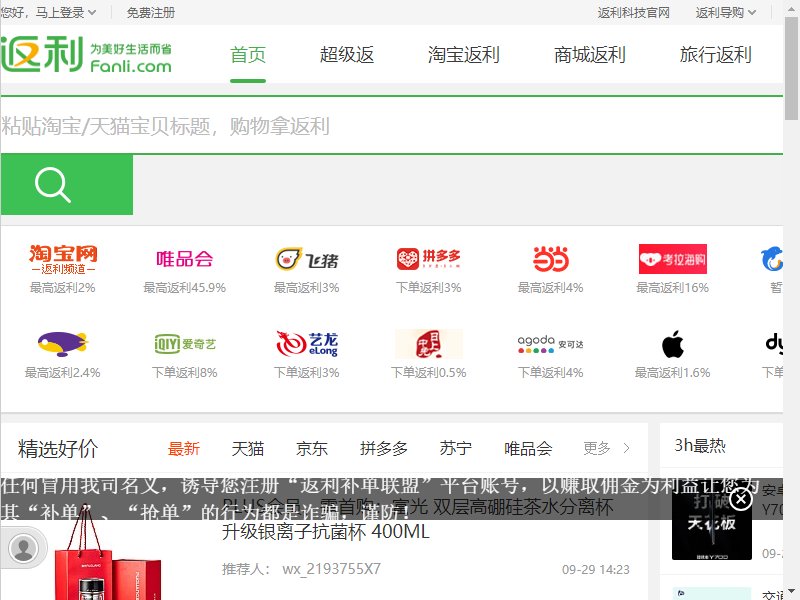
Task: Click the 最高返利16% text under 考拉海购
Action: [672, 288]
